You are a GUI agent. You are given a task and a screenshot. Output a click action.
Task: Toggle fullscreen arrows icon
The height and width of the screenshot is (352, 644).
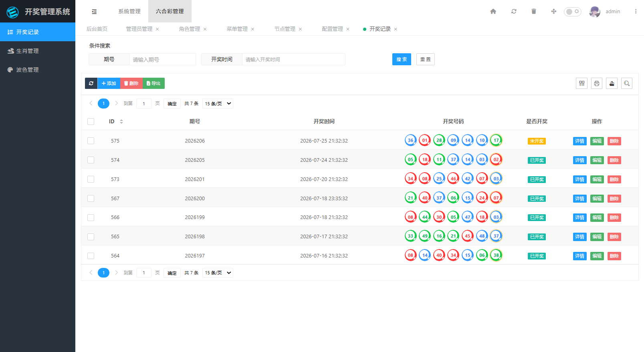pyautogui.click(x=554, y=11)
